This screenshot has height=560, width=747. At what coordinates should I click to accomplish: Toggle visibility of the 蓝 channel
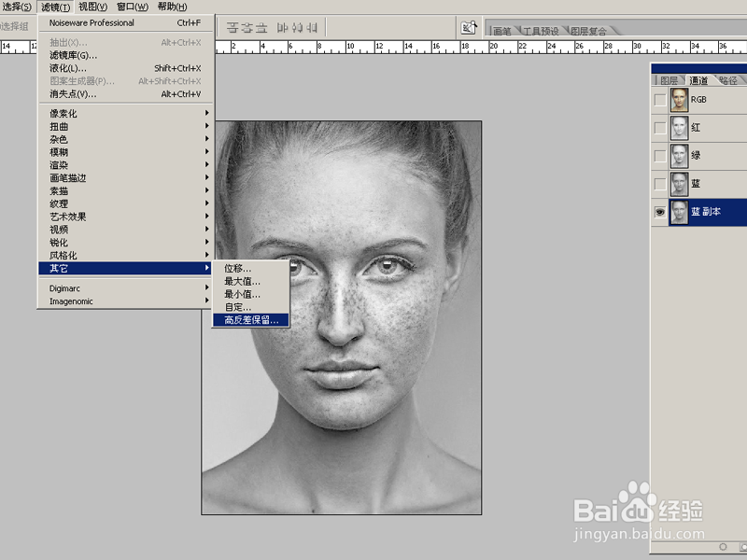(x=660, y=184)
